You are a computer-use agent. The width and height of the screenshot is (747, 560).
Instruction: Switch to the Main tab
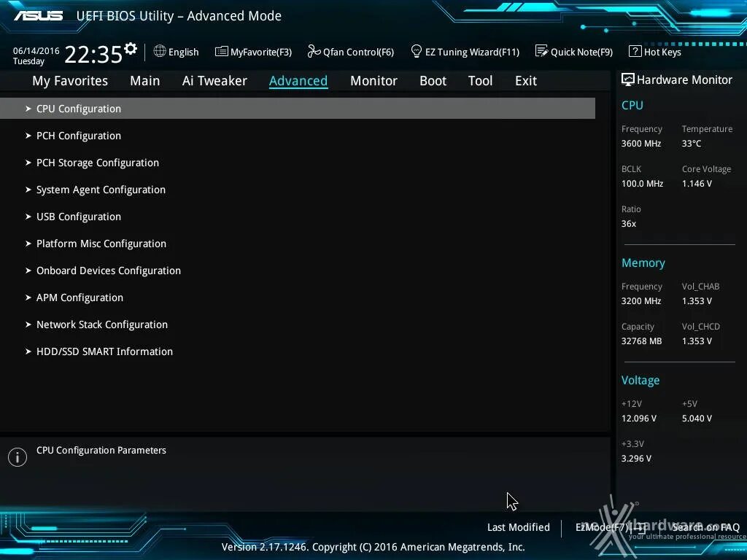(145, 81)
